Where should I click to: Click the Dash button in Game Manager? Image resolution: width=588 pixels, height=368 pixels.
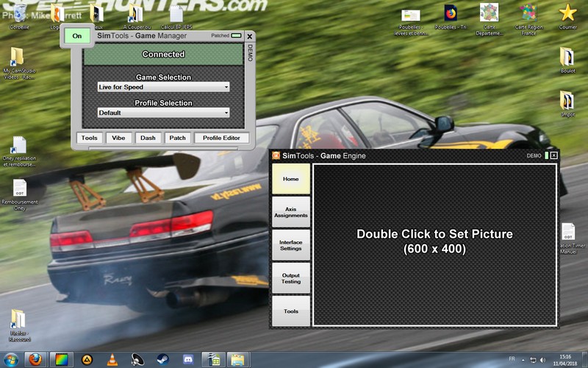148,138
